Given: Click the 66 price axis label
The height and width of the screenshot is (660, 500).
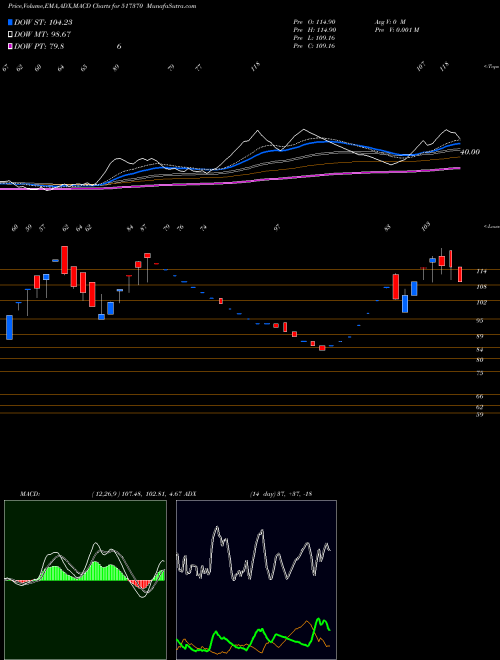Looking at the screenshot, I should coord(480,397).
